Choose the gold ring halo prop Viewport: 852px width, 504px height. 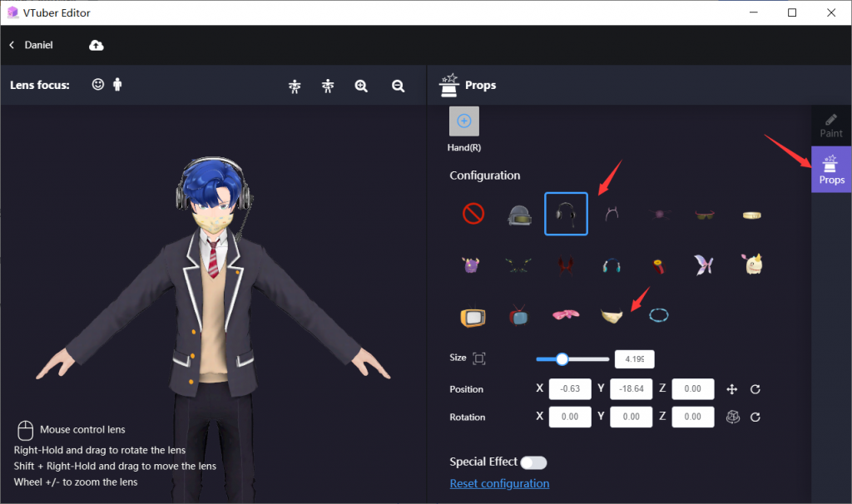coord(752,215)
